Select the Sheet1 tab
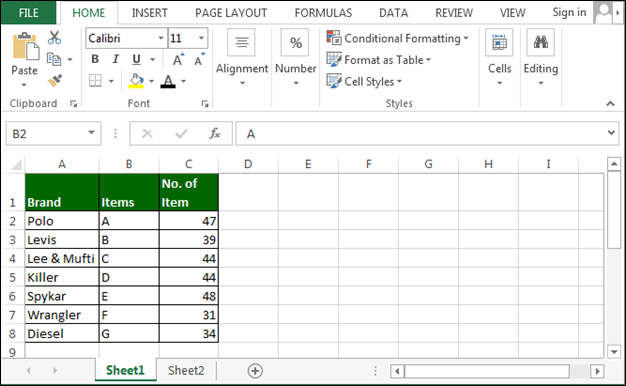Screen dimensions: 626x386 pos(125,370)
